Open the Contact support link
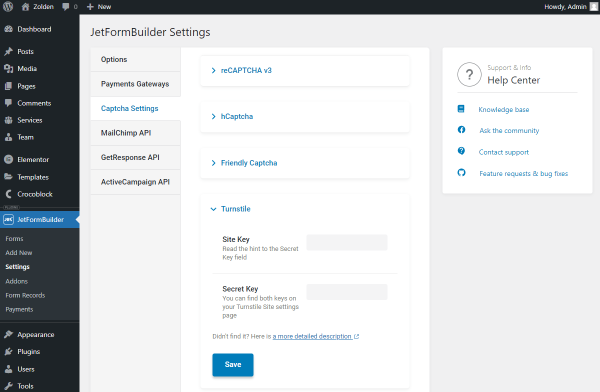The image size is (600, 392). point(504,152)
